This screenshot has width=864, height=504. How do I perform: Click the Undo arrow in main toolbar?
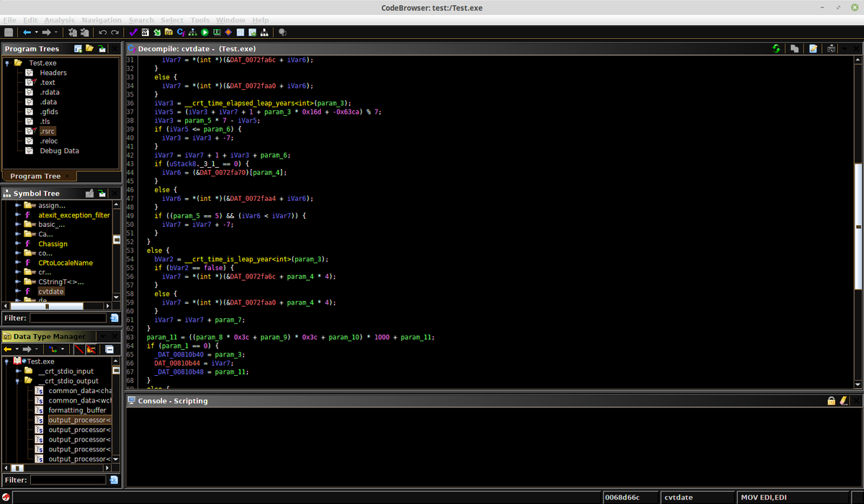(103, 32)
